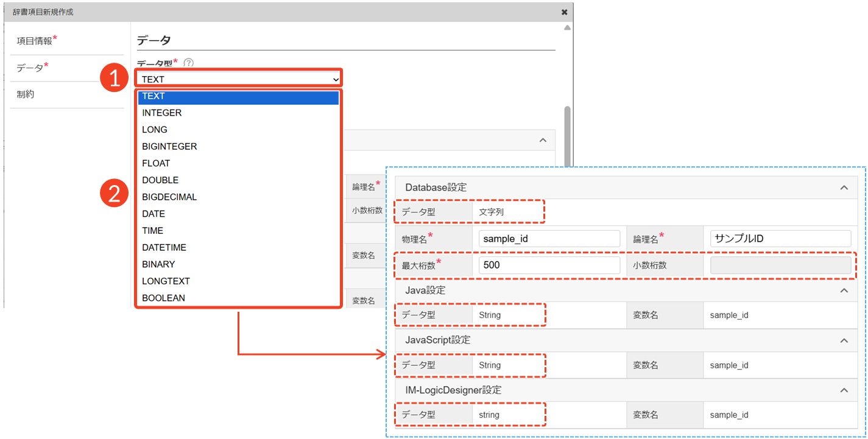
Task: Select BOOLEAN data type option
Action: click(163, 298)
